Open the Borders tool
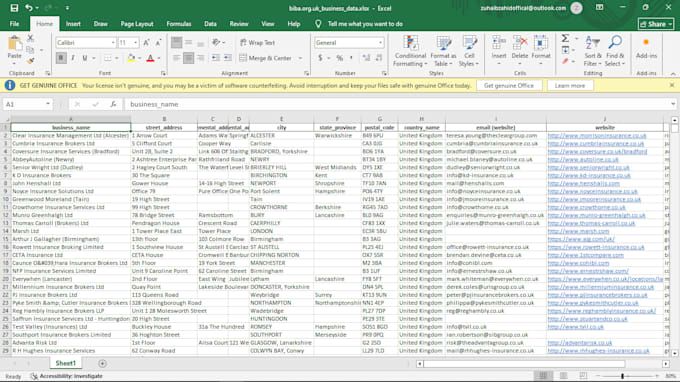The width and height of the screenshot is (680, 382). click(108, 58)
